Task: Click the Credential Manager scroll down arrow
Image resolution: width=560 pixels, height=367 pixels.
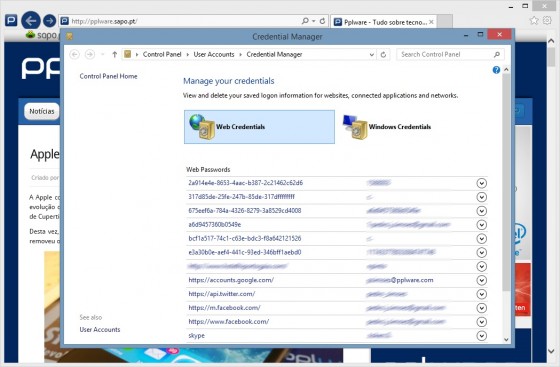Action: coord(506,340)
